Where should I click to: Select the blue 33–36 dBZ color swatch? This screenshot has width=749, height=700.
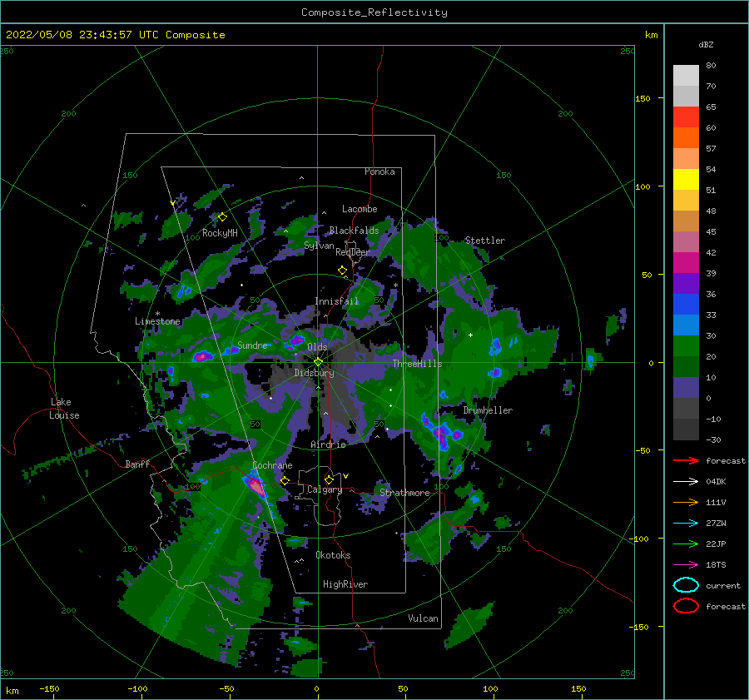[x=686, y=305]
